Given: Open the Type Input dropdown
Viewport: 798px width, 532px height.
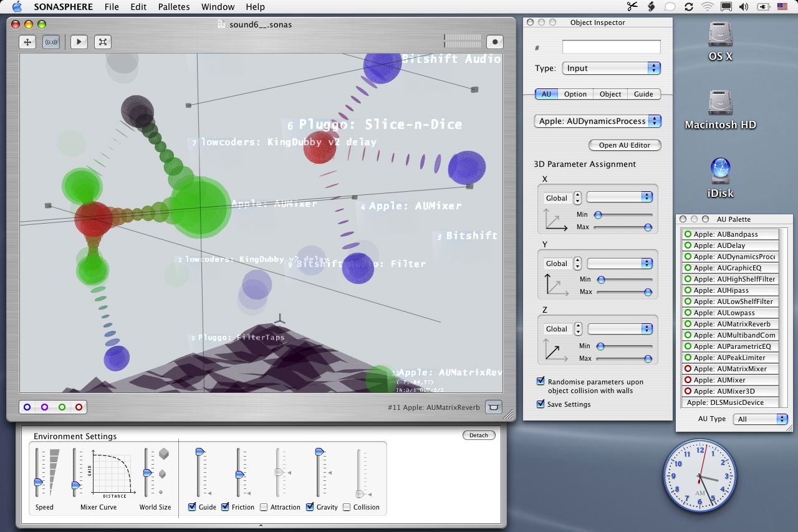Looking at the screenshot, I should pos(611,68).
